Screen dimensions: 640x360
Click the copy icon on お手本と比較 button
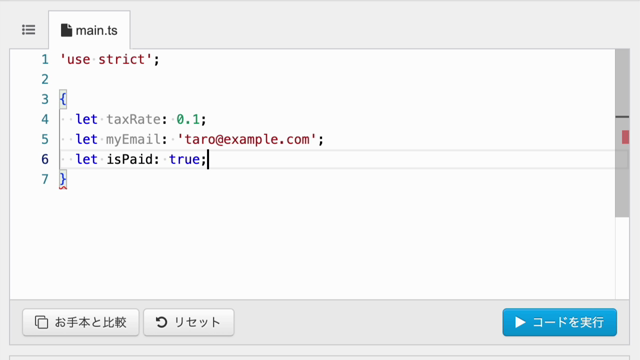41,322
